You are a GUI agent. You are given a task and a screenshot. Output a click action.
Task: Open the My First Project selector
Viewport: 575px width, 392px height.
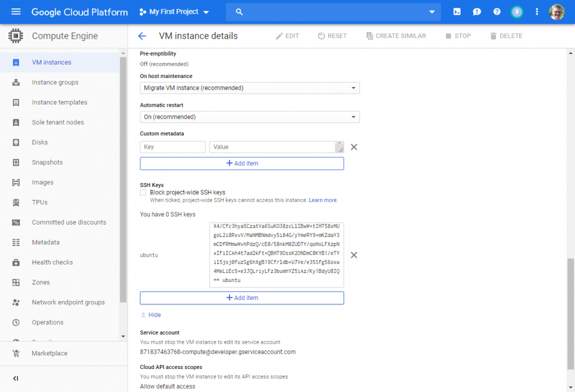tap(174, 12)
